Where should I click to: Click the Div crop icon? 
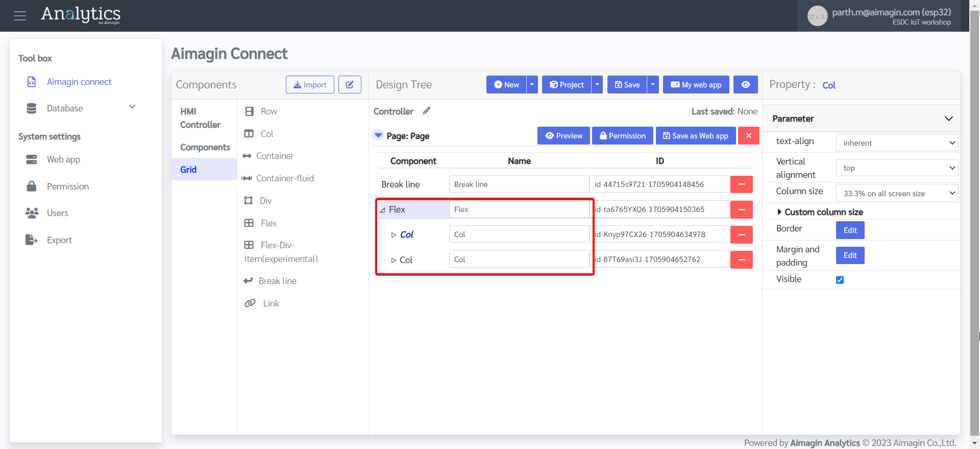point(249,200)
